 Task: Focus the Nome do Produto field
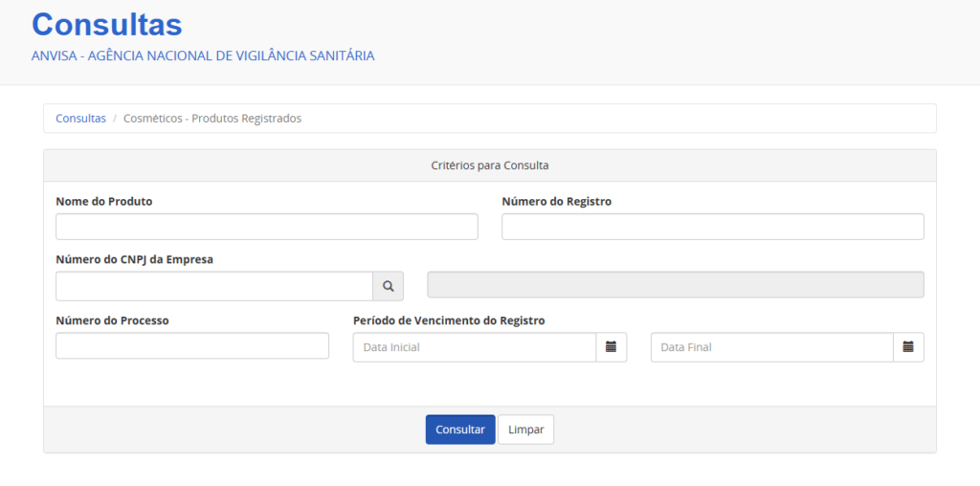point(266,227)
